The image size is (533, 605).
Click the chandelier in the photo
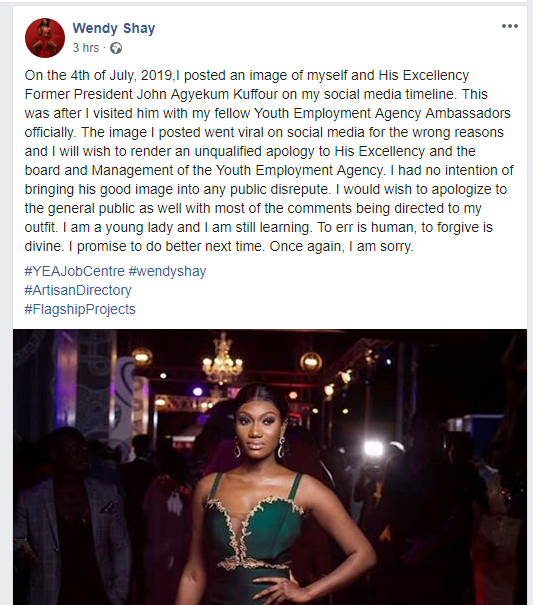[x=222, y=359]
